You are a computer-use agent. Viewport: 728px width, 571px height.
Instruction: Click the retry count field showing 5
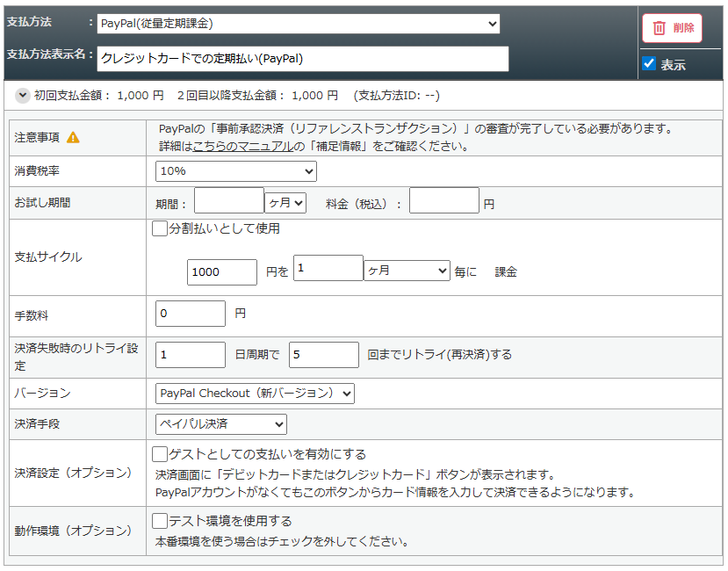pos(323,355)
